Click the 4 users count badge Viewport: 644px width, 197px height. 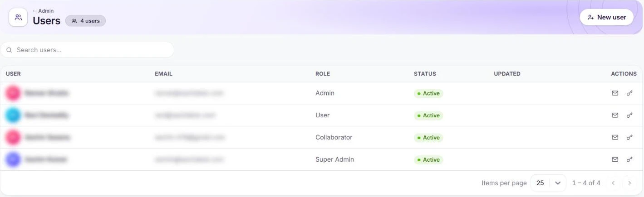[x=85, y=21]
